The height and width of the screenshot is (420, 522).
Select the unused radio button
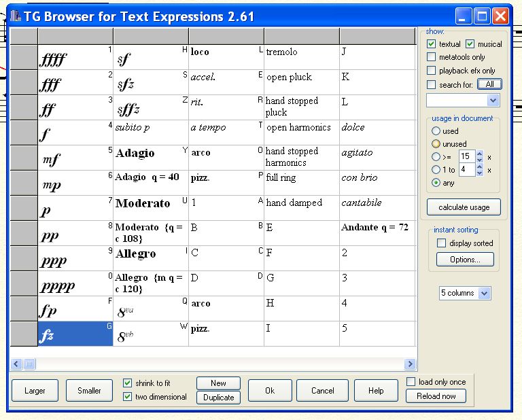coord(436,144)
